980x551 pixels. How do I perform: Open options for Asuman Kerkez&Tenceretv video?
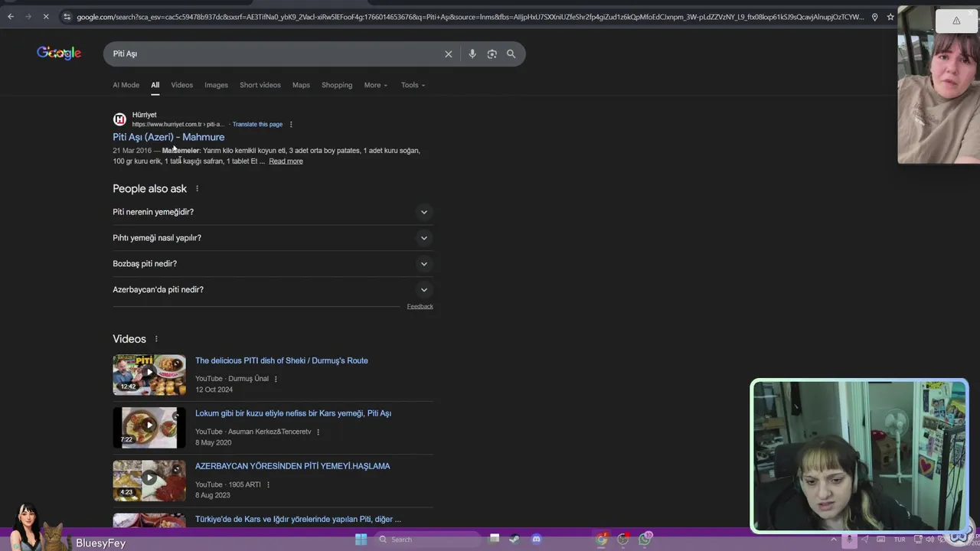pos(318,432)
